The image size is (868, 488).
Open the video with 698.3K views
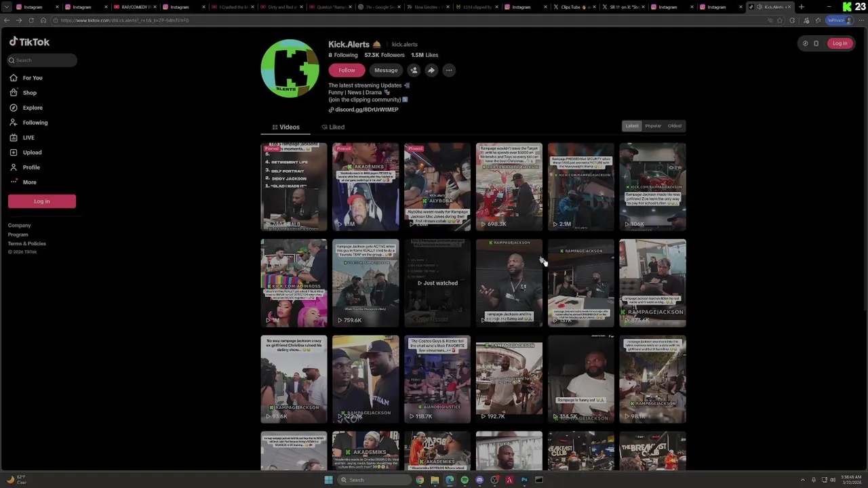(x=509, y=186)
